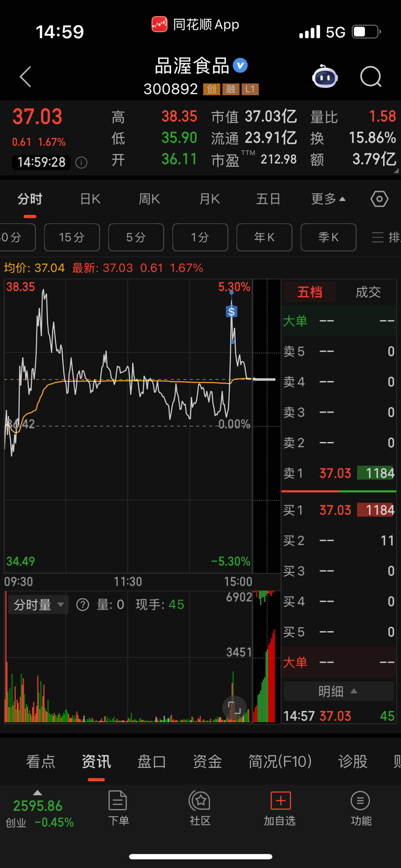Select the partially hidden 0分 period button
Screen dimensions: 401x868
(17, 237)
